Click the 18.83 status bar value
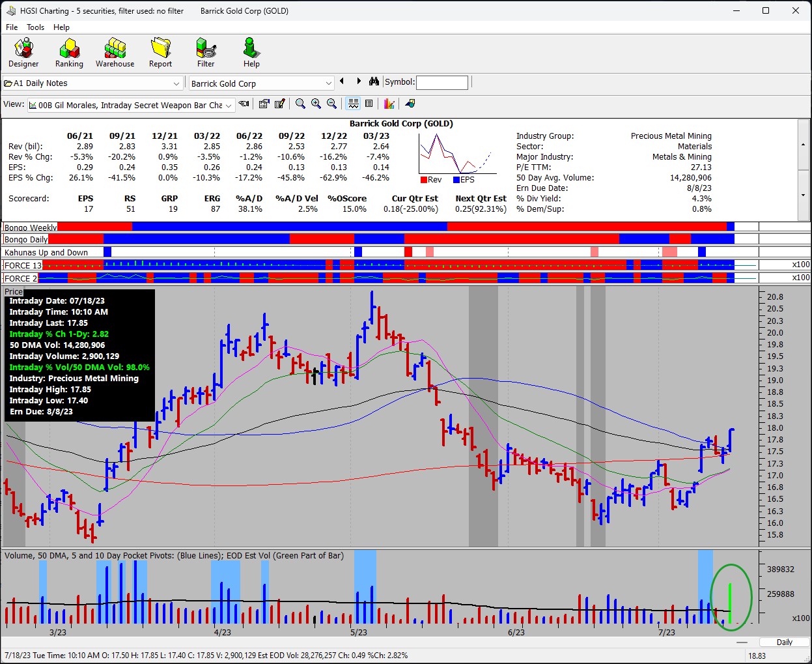 pos(757,656)
